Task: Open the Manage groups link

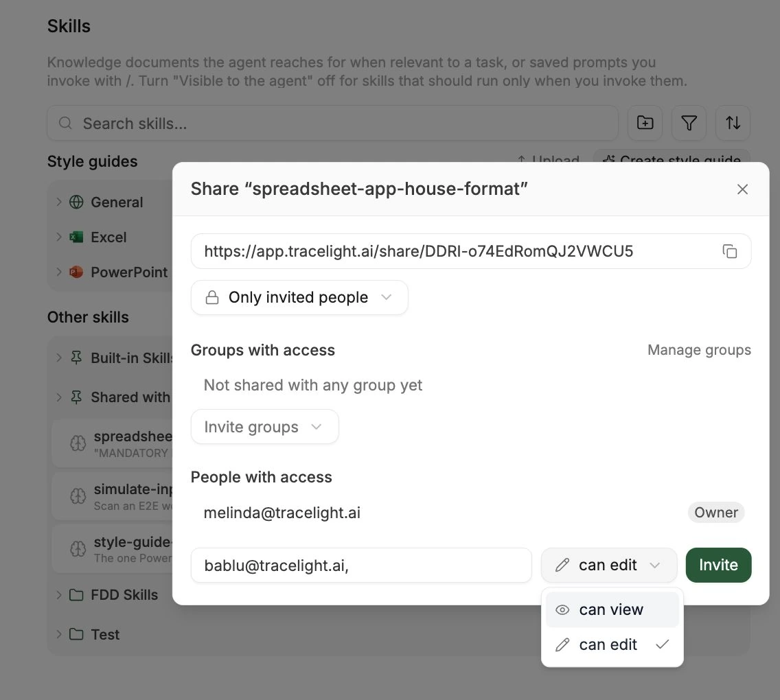Action: 699,350
